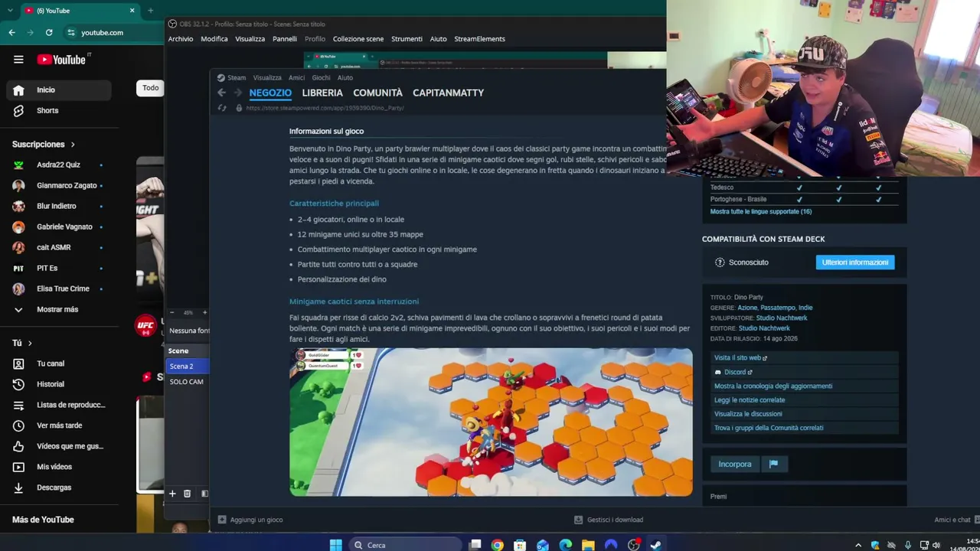The width and height of the screenshot is (980, 551).
Task: Open Mis videos
Action: [59, 467]
